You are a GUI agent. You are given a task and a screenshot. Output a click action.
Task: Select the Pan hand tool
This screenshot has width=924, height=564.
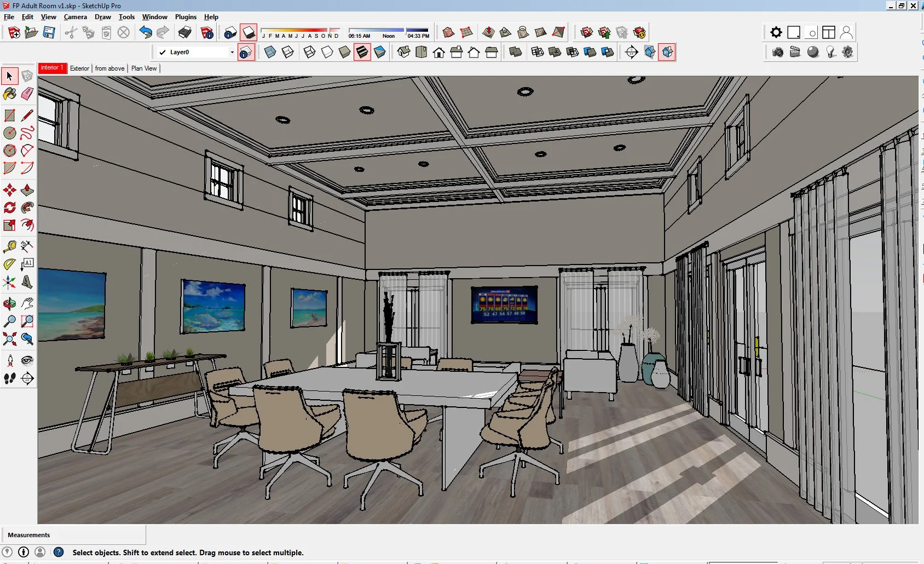click(27, 304)
